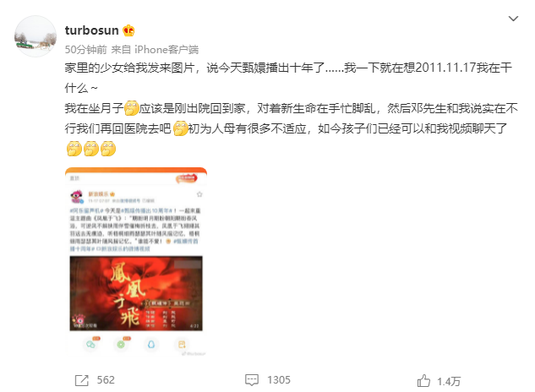Open the red 凤凰于飞 video cover
535x392 pixels.
(x=136, y=293)
